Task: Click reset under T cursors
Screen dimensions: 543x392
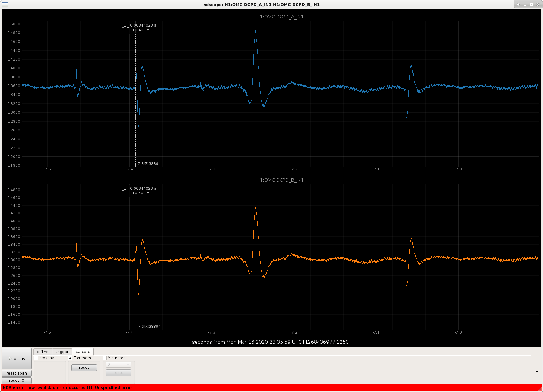Action: pos(84,368)
